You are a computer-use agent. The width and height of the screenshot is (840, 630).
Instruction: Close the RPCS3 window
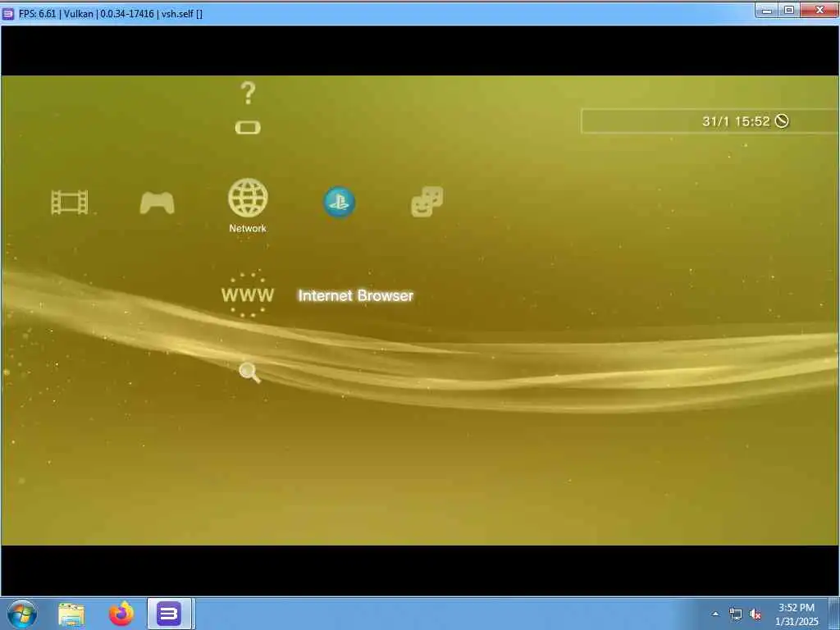coord(819,10)
